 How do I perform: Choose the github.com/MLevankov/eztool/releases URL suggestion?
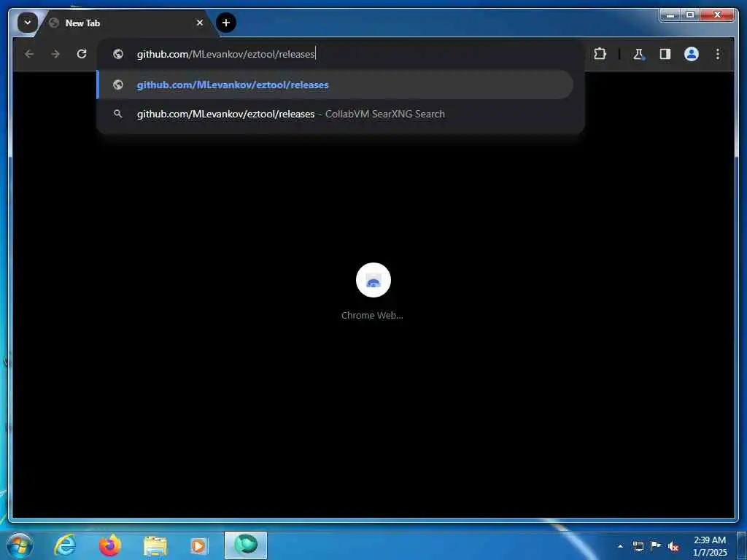(x=335, y=85)
